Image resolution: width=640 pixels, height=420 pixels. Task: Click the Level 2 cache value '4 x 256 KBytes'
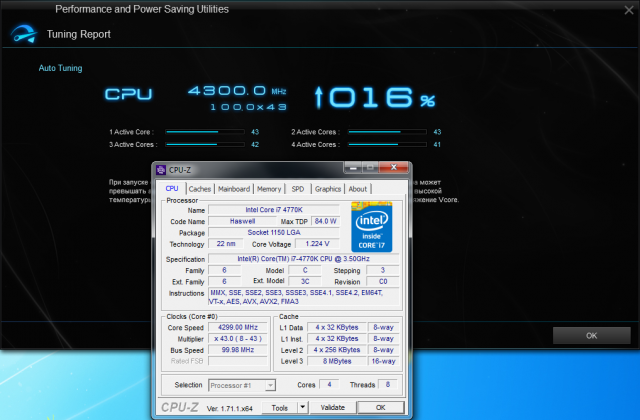point(337,350)
